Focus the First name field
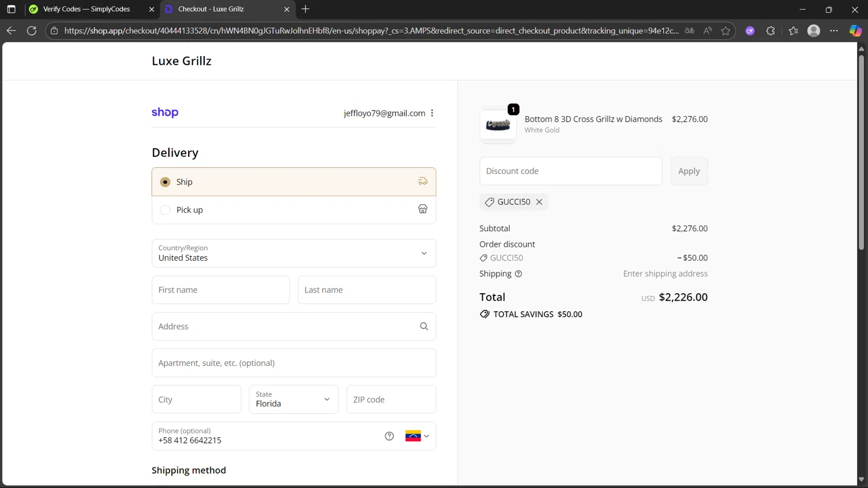This screenshot has width=868, height=488. click(x=220, y=290)
